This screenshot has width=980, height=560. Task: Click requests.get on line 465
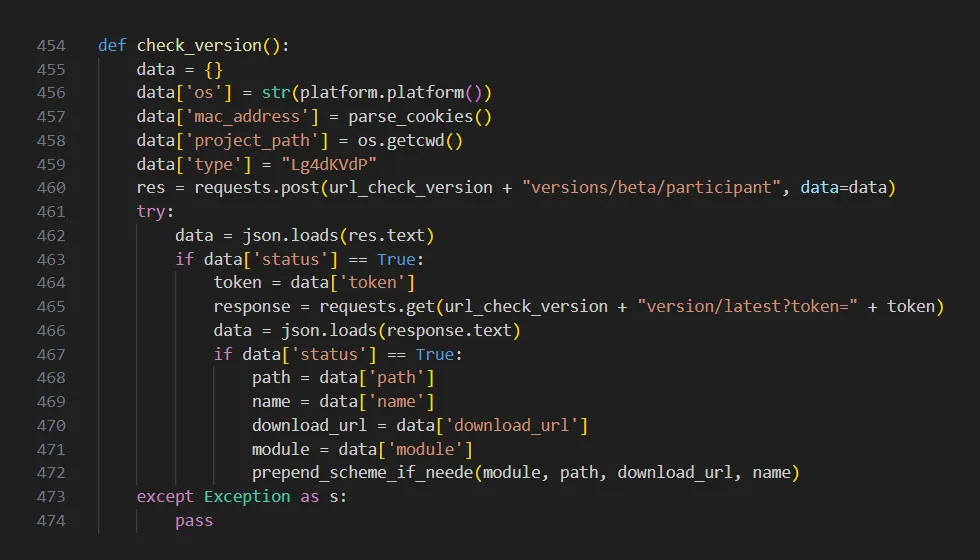tap(377, 307)
